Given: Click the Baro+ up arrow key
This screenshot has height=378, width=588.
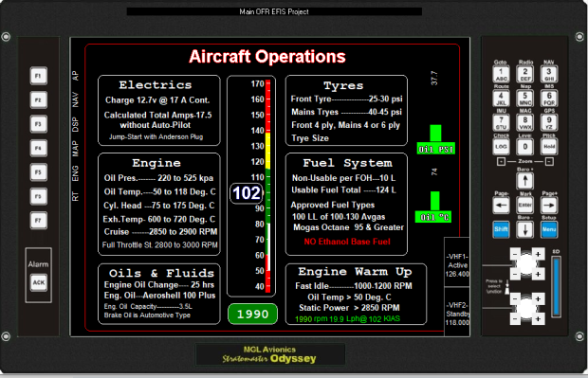Looking at the screenshot, I should click(525, 181).
